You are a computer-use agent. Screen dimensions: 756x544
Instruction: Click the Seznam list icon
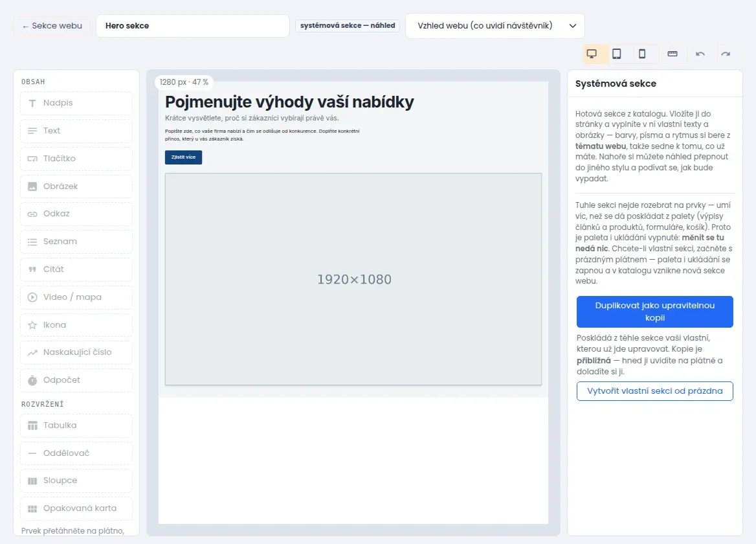32,242
